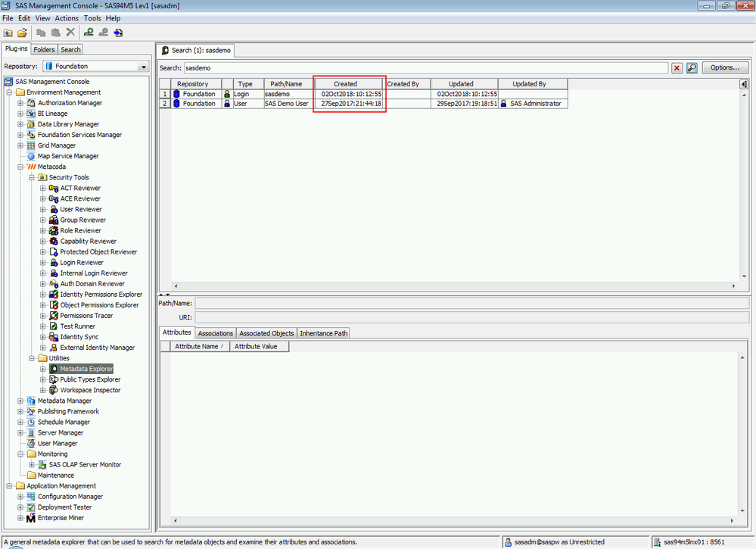Screen dimensions: 756x549
Task: Click the Type column header
Action: coord(249,83)
